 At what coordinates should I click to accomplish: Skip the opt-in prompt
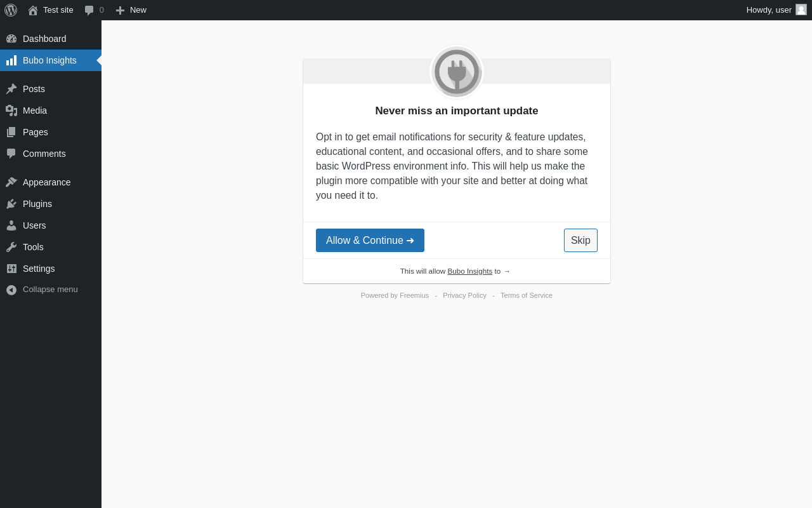(580, 240)
